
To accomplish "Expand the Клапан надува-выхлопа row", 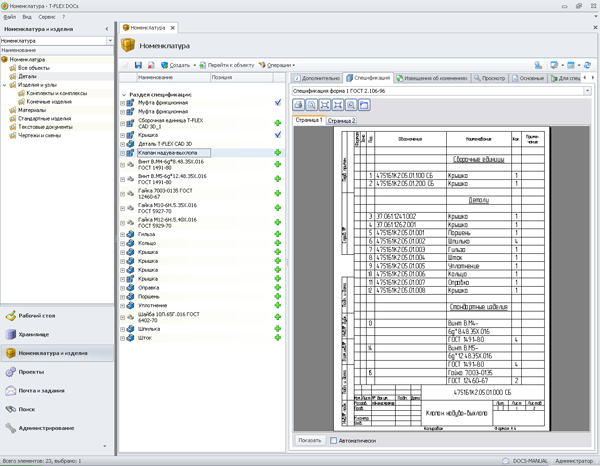I will pos(122,153).
